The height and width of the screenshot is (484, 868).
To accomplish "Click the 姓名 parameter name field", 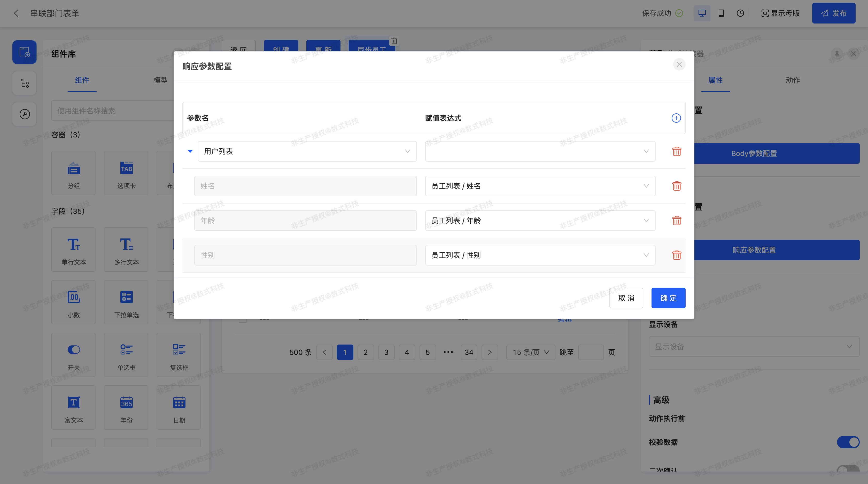I will pos(305,186).
